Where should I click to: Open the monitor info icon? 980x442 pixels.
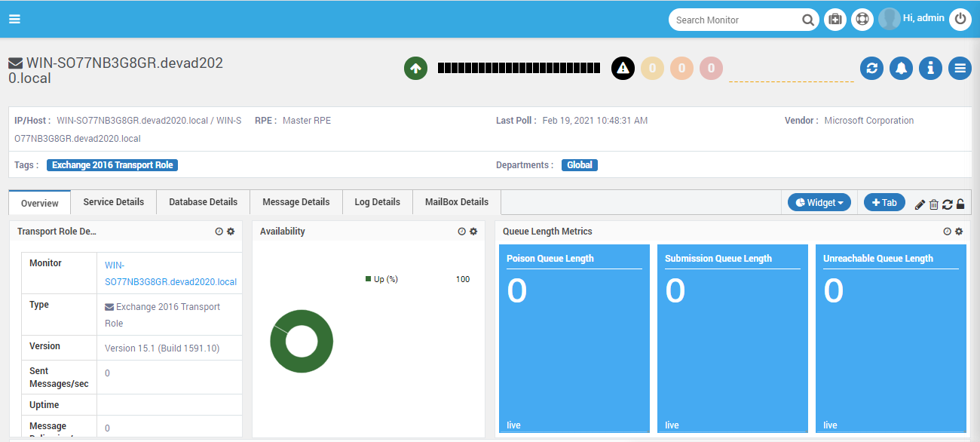(930, 69)
